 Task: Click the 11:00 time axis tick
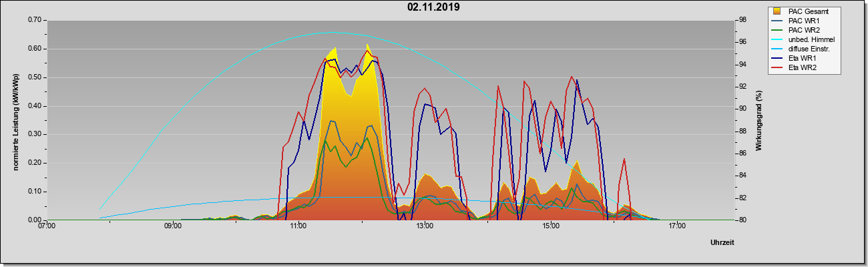tap(298, 227)
